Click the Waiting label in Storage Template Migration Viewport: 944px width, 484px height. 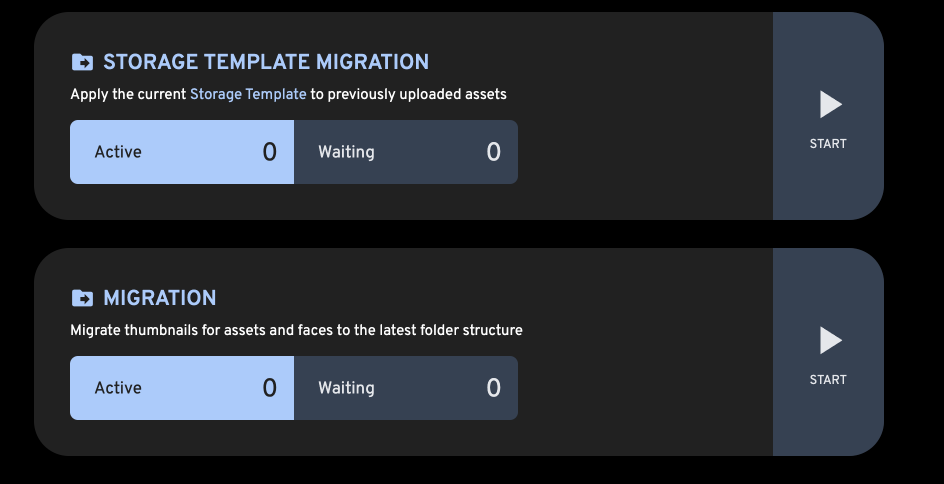tap(346, 152)
